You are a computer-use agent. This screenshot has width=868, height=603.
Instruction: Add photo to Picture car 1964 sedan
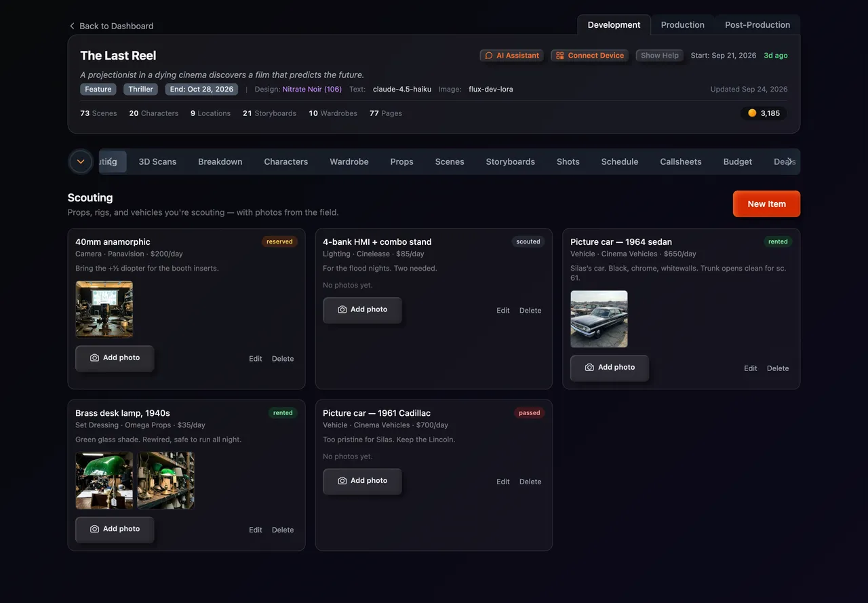coord(610,368)
